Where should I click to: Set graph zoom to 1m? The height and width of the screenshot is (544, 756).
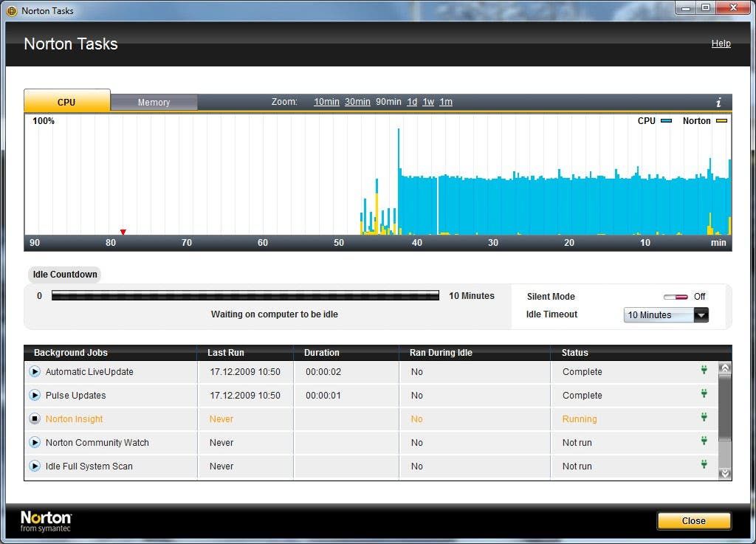[x=446, y=102]
